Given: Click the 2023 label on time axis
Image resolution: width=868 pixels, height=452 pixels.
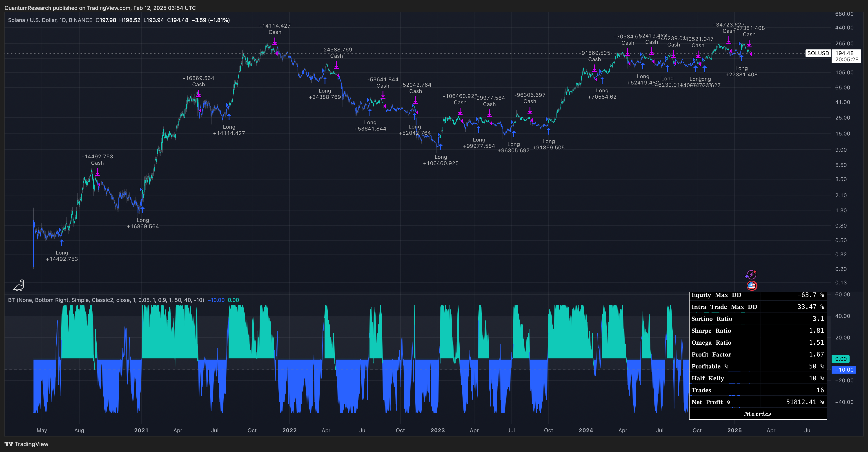Looking at the screenshot, I should 438,430.
